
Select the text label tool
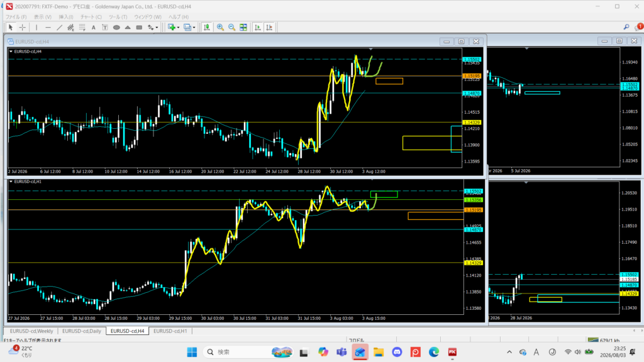pyautogui.click(x=105, y=28)
